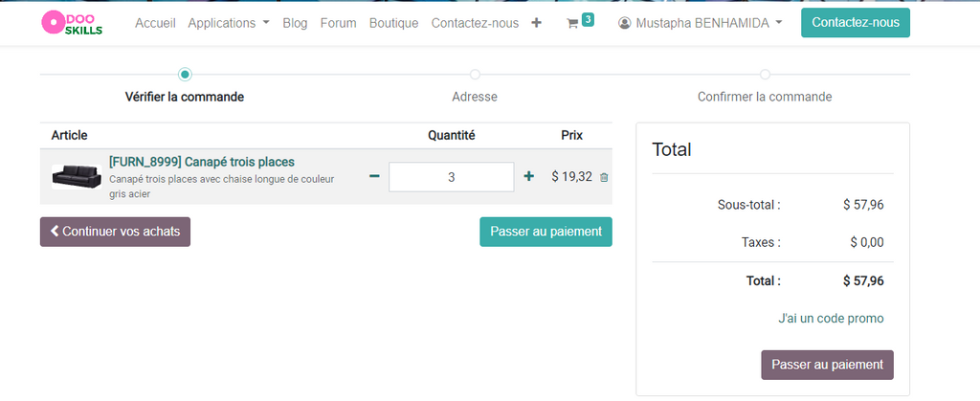The height and width of the screenshot is (401, 980).
Task: Click the quantity input field
Action: pos(452,177)
